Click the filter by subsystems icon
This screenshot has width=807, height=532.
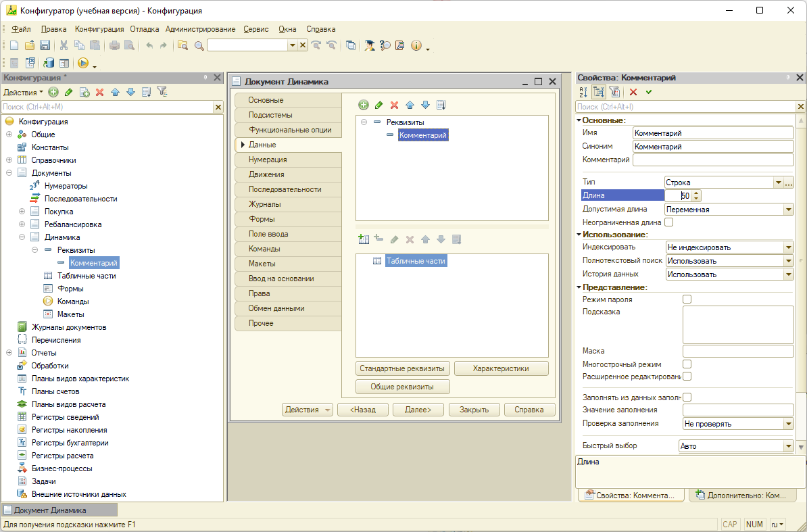point(162,92)
